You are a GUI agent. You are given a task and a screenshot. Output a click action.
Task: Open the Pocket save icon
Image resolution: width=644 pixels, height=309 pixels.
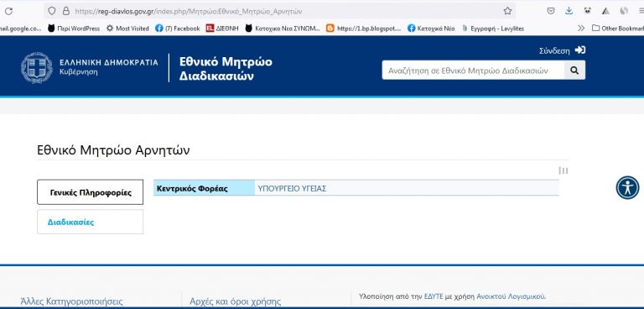point(551,11)
